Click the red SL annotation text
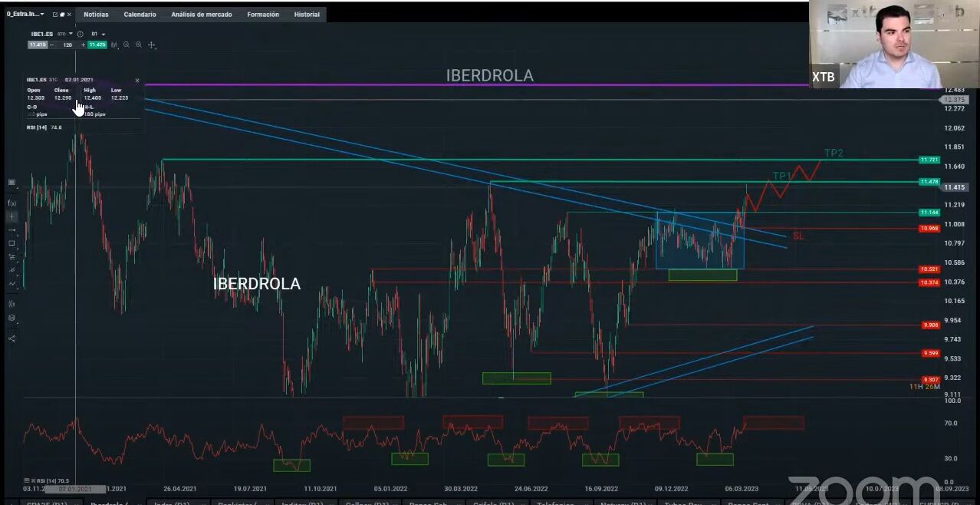 [x=798, y=236]
